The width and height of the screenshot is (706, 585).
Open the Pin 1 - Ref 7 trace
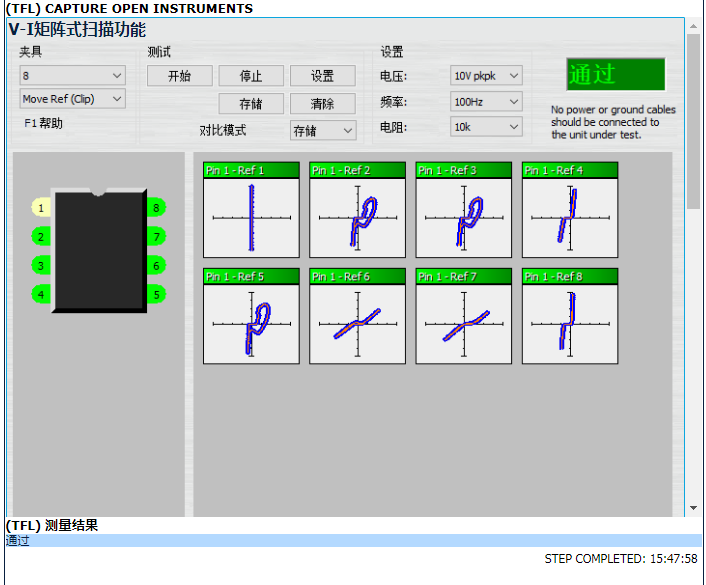464,316
